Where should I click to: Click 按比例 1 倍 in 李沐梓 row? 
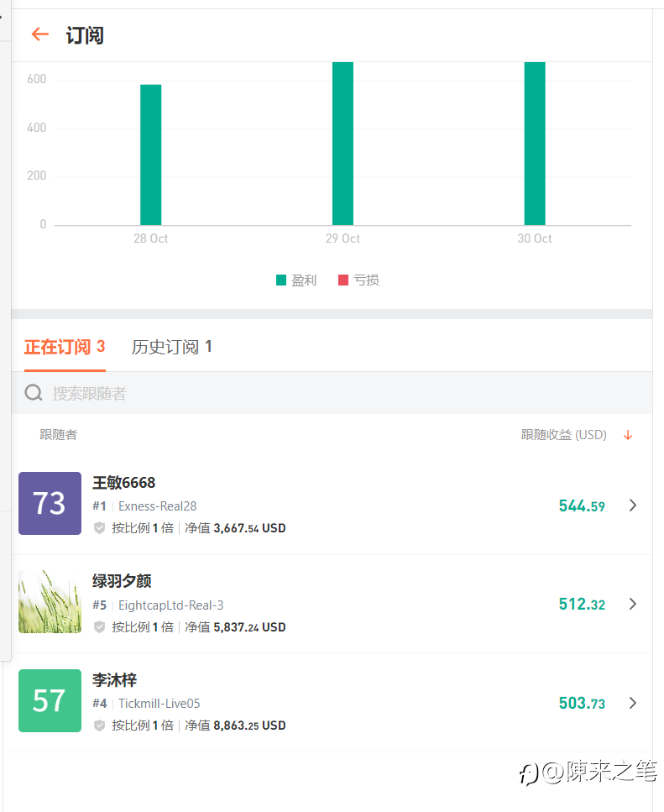143,726
